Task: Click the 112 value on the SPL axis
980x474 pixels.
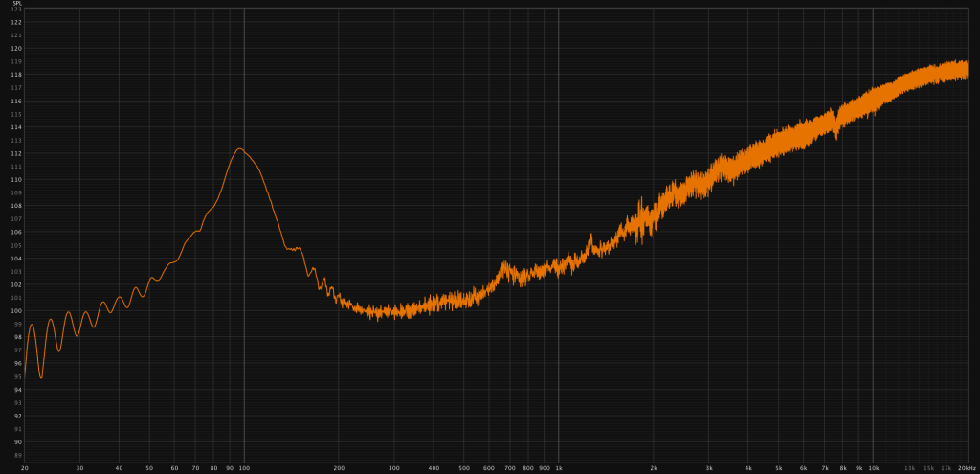Action: 16,153
